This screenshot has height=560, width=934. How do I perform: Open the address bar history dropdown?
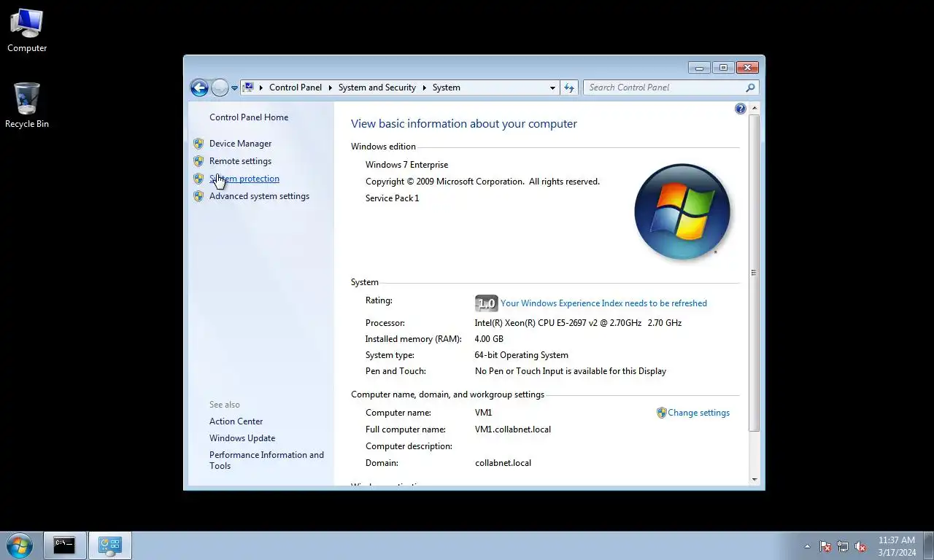[x=552, y=87]
